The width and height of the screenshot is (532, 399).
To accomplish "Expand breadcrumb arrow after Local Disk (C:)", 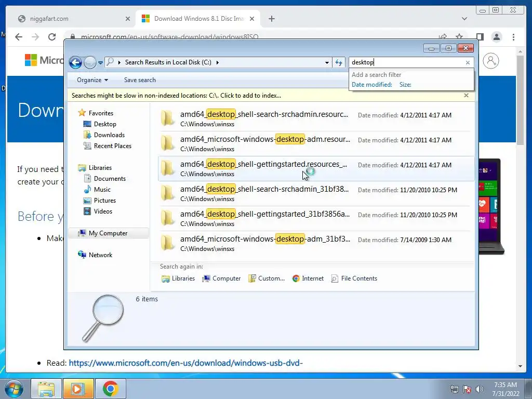I will click(218, 62).
